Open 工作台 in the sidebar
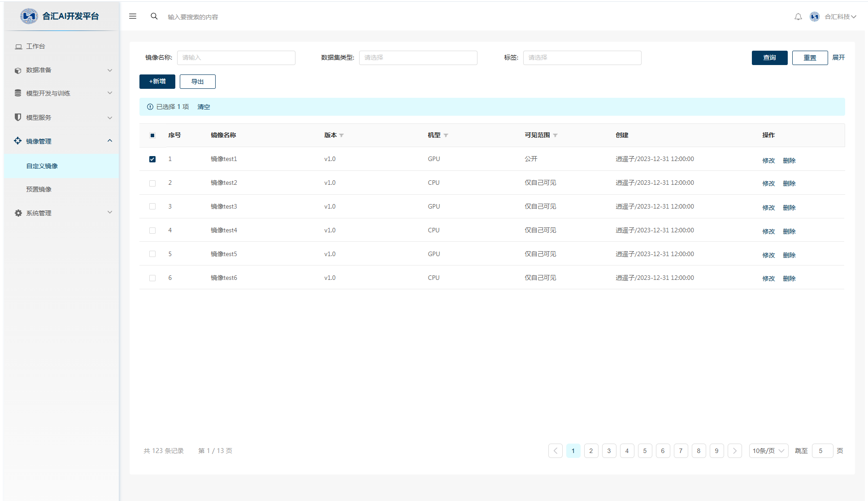This screenshot has width=868, height=501. [x=36, y=46]
